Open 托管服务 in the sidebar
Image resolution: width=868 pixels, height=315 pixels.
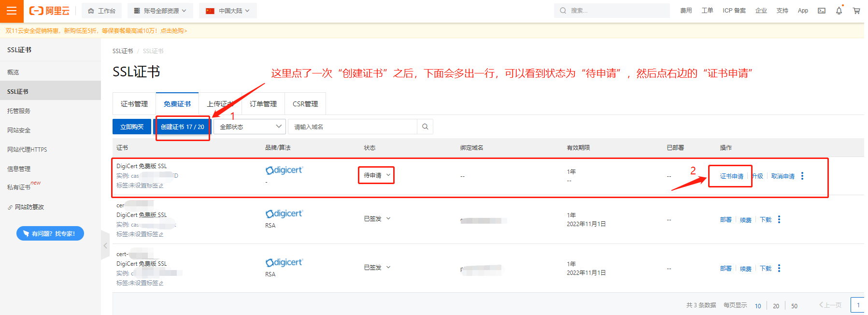click(x=19, y=111)
